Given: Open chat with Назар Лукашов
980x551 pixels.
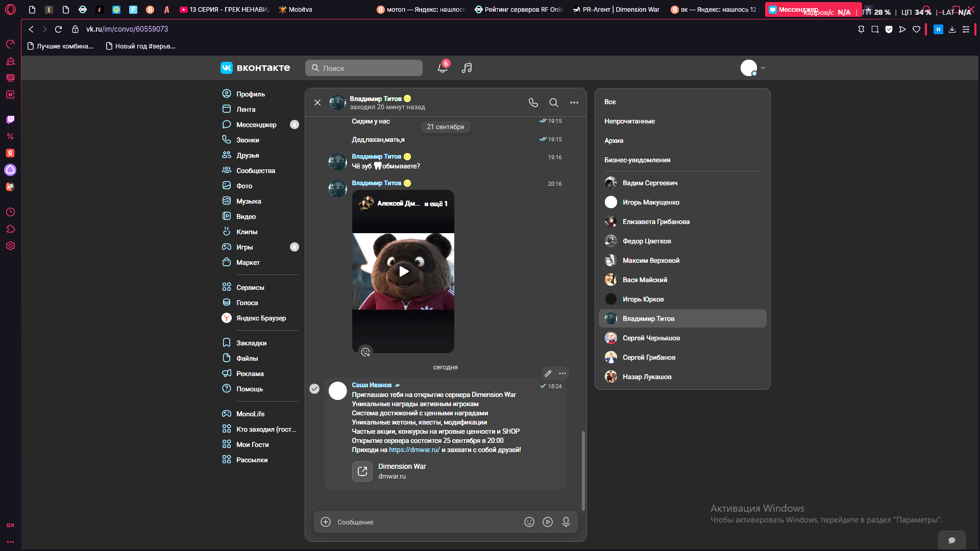Looking at the screenshot, I should (682, 377).
